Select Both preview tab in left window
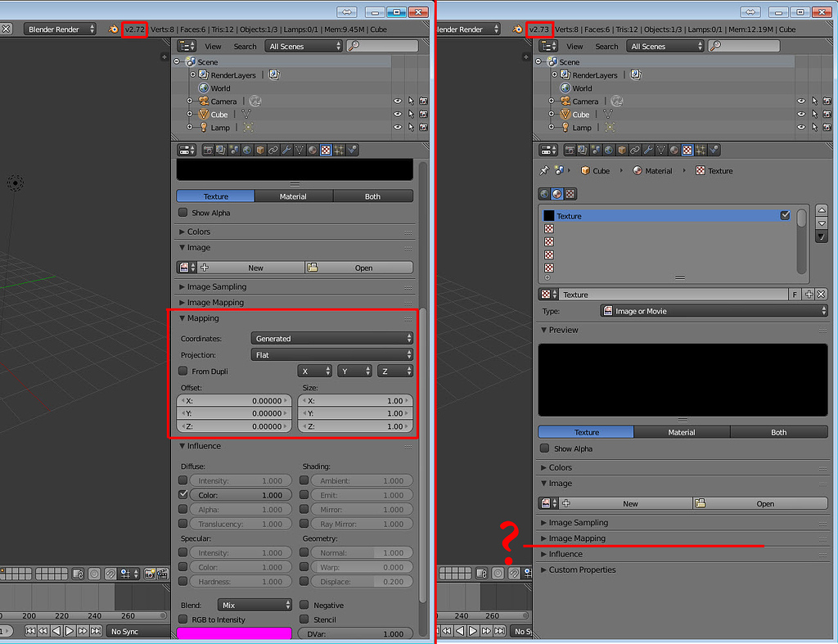Image resolution: width=838 pixels, height=644 pixels. 373,196
